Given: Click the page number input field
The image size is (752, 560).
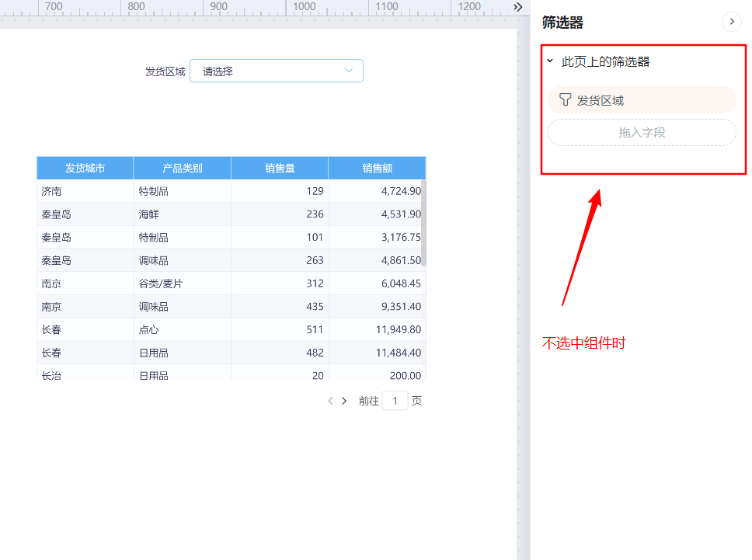Looking at the screenshot, I should point(395,401).
